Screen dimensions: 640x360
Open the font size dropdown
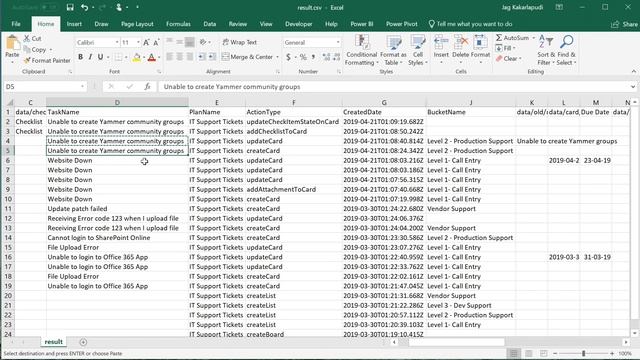coord(138,42)
